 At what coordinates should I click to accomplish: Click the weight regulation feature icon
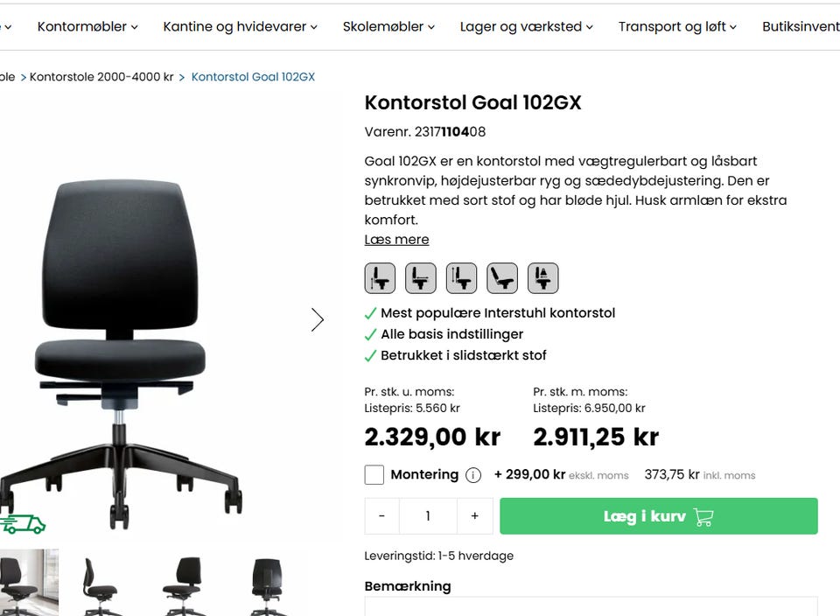point(543,278)
